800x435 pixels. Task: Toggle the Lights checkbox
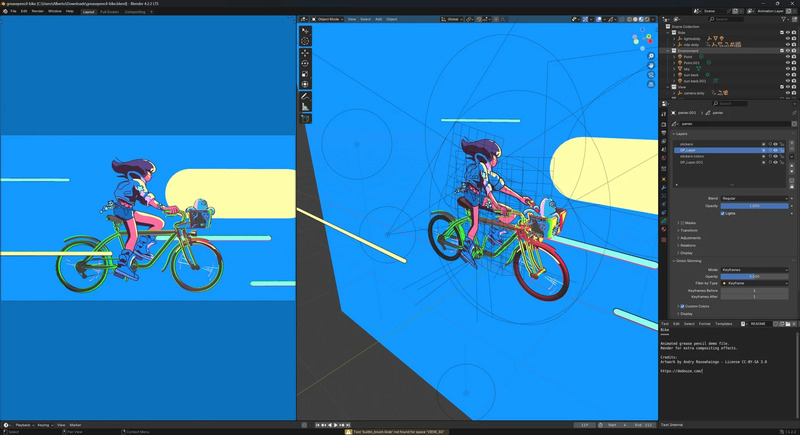pos(724,213)
